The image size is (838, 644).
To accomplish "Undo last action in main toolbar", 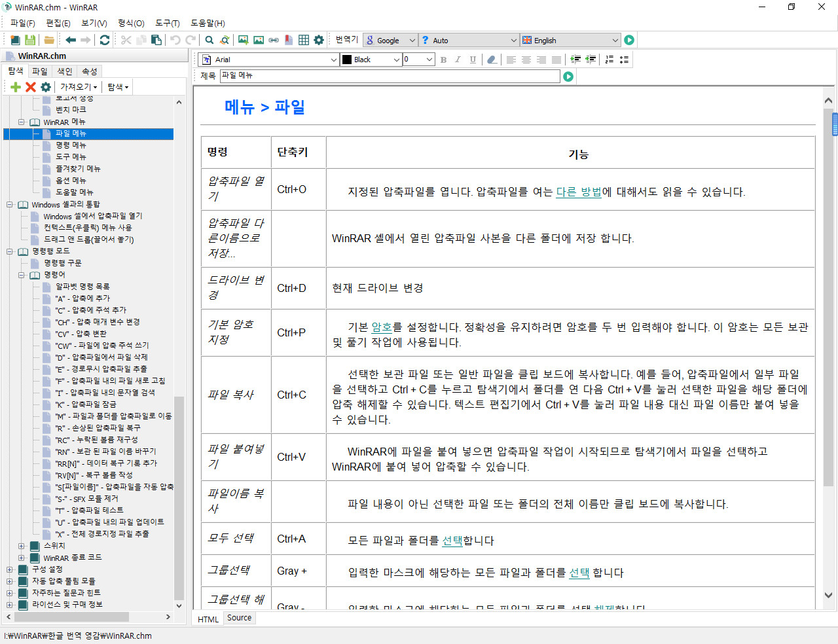I will [175, 40].
